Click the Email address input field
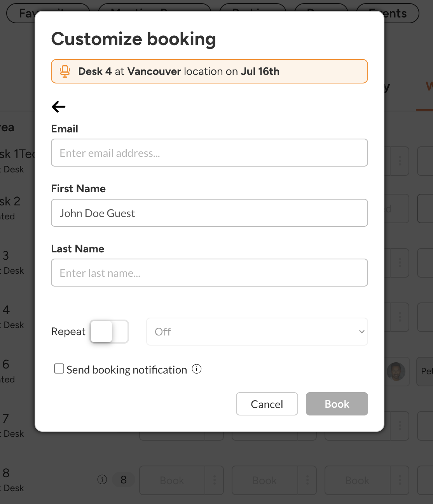Viewport: 433px width, 504px height. [x=210, y=153]
